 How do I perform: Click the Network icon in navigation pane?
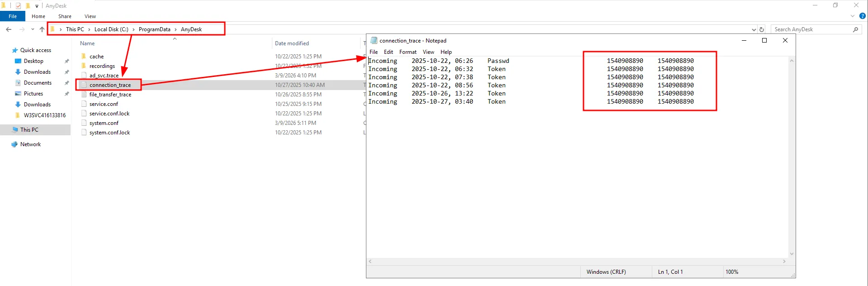coord(15,144)
